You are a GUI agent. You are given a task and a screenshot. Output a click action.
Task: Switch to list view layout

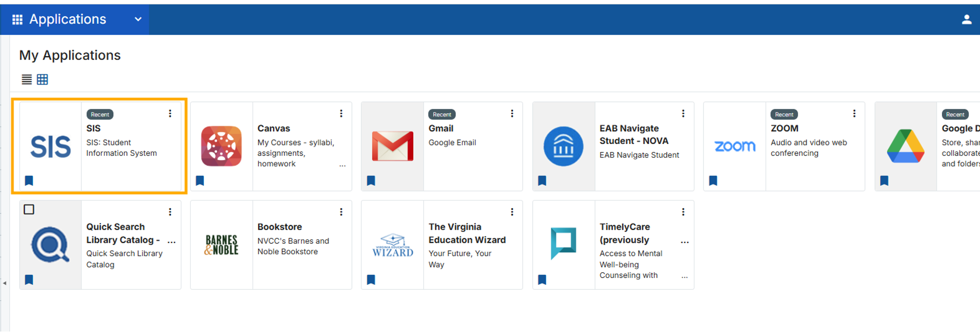pos(27,79)
